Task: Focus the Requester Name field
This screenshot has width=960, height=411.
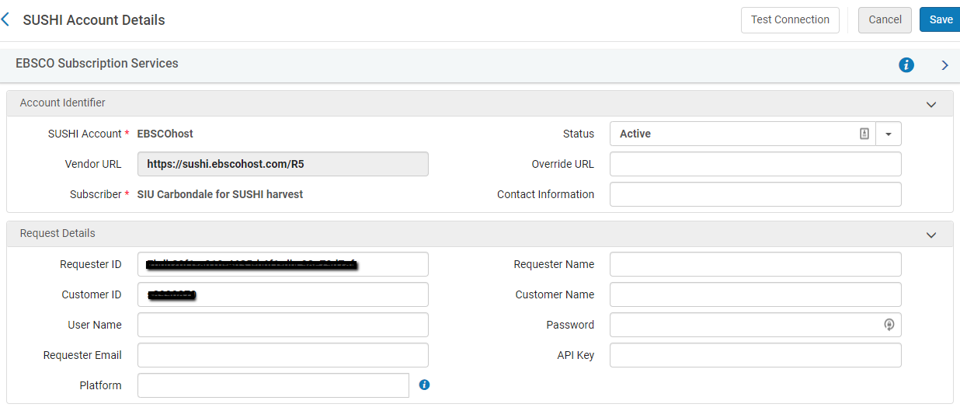Action: [x=756, y=264]
